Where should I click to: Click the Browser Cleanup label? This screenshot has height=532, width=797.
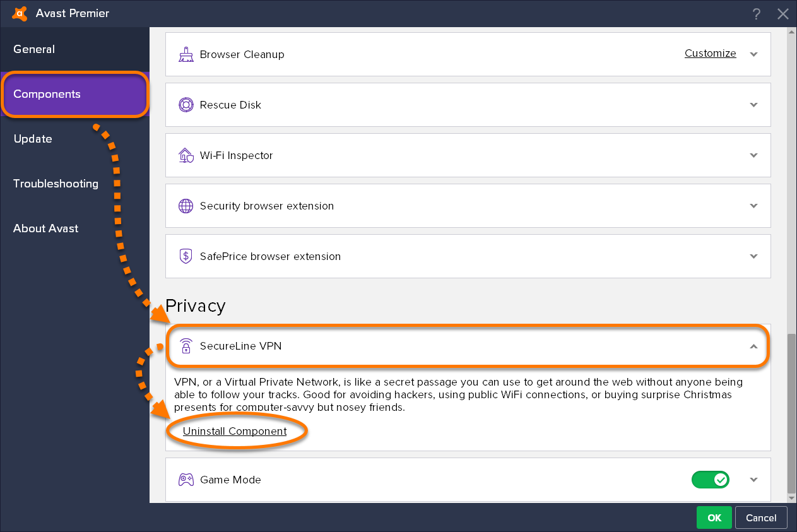pos(242,54)
